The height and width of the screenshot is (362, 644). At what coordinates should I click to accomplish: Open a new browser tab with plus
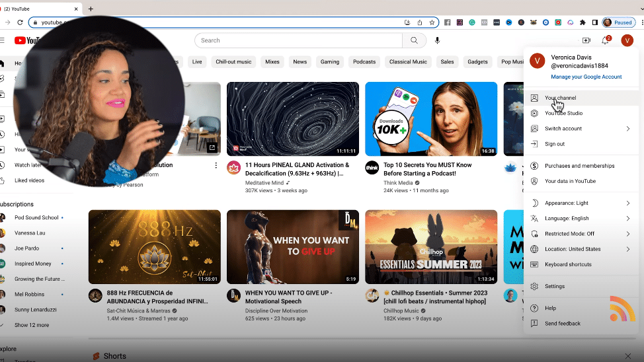click(91, 9)
